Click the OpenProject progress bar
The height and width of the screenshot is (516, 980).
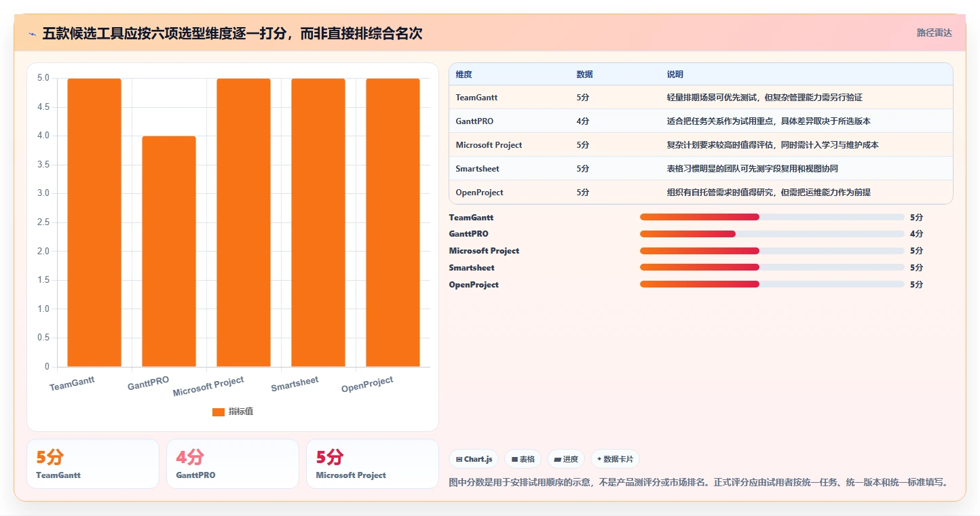[x=772, y=285]
